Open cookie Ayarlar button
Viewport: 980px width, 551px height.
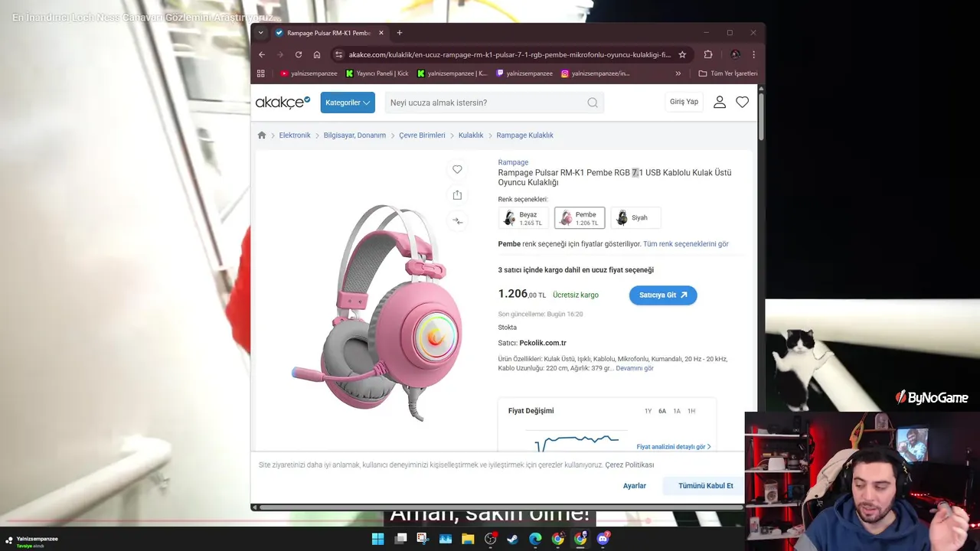click(635, 486)
